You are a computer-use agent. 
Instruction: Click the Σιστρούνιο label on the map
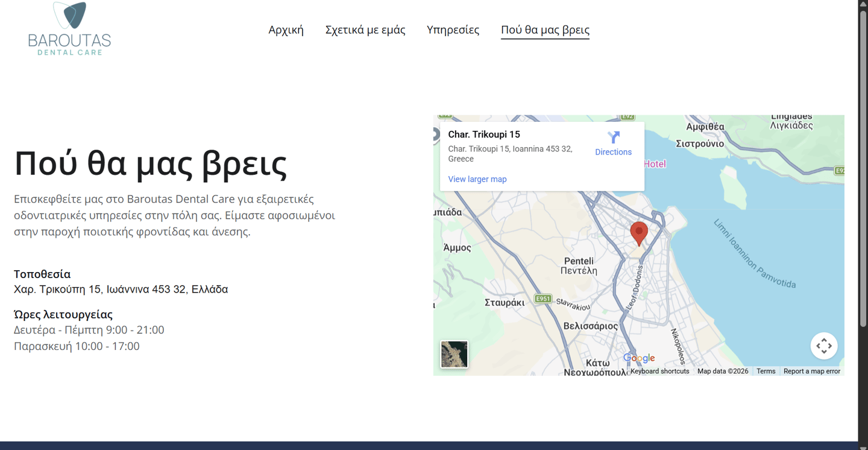[700, 144]
